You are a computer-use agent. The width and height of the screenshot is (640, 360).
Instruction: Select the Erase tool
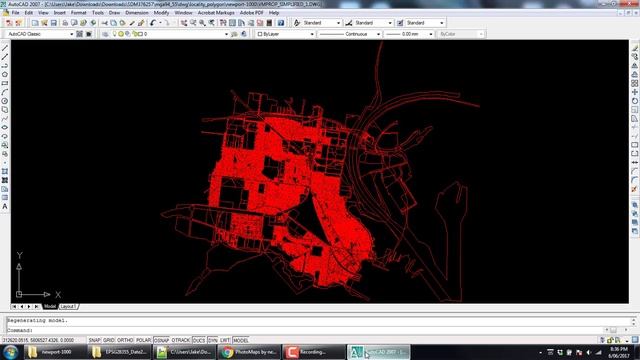coord(635,48)
